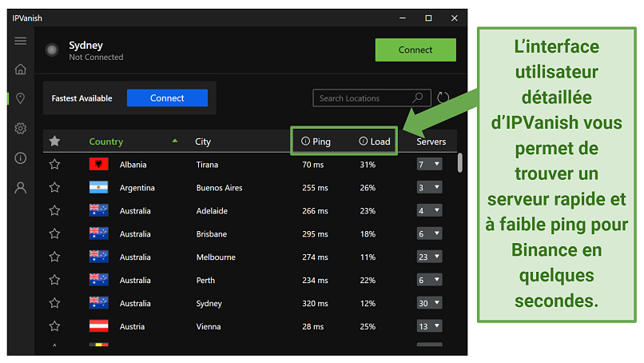
Task: Open Perth servers dropdown showing 6
Action: click(430, 280)
